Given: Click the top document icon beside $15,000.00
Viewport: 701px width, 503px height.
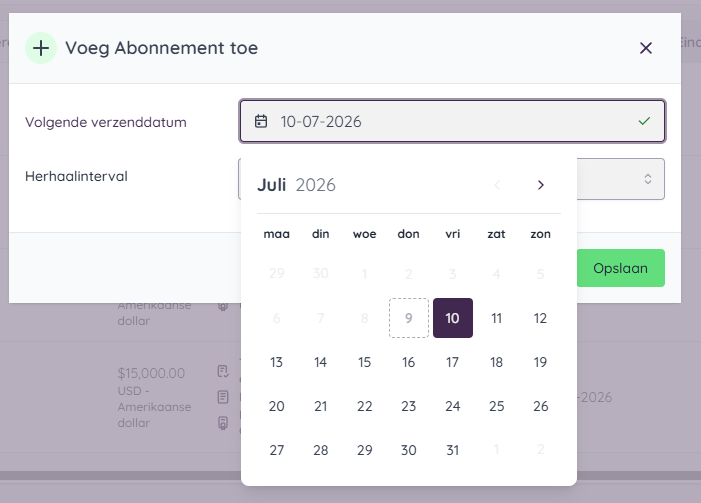Looking at the screenshot, I should (x=223, y=372).
